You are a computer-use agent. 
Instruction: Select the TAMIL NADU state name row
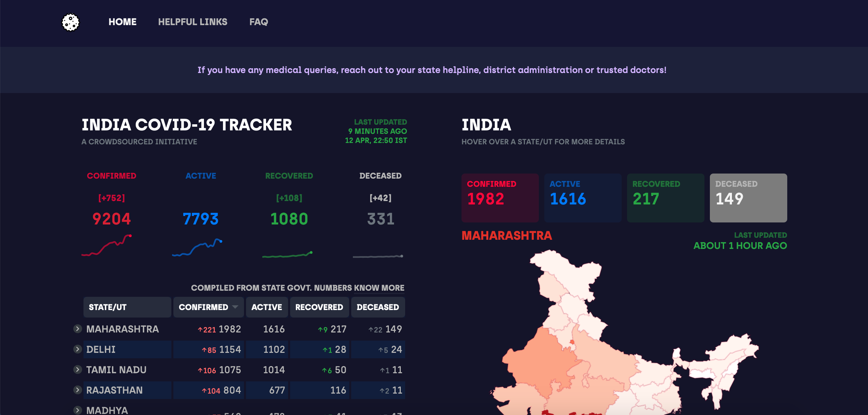point(116,369)
